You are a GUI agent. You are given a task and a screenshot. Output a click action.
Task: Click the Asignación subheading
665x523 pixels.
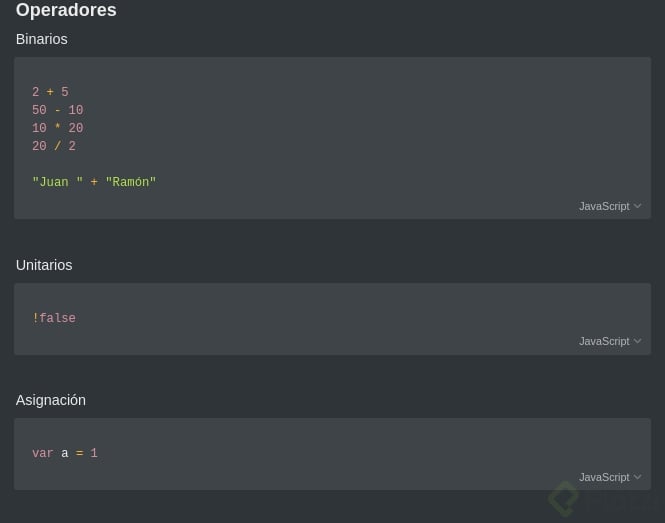[51, 400]
